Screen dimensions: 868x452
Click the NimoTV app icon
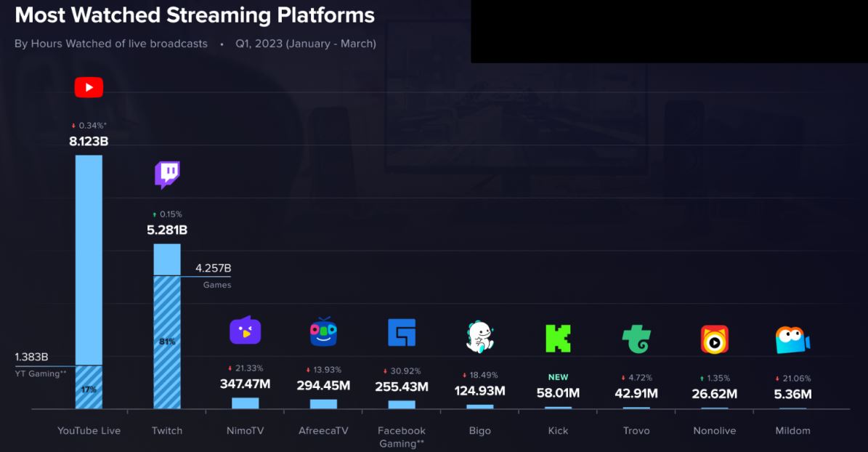tap(245, 331)
